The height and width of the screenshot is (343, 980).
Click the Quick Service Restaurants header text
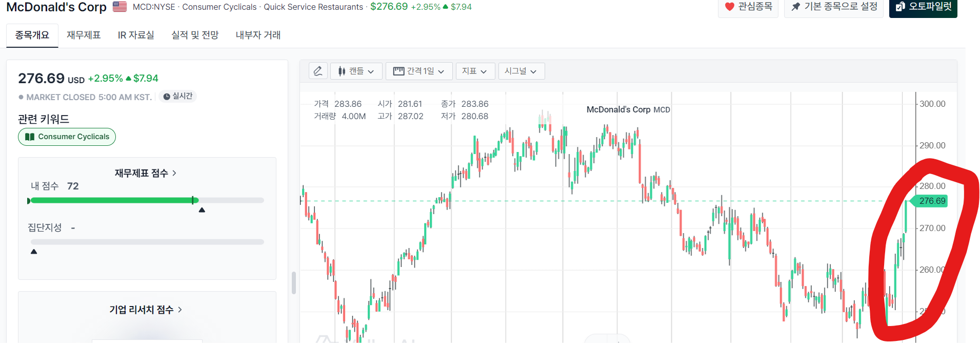pos(313,7)
